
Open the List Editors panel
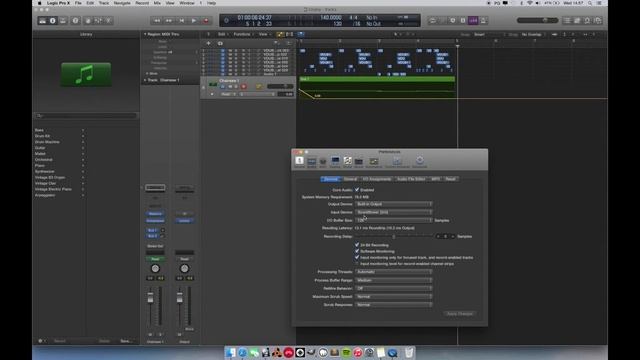567,20
